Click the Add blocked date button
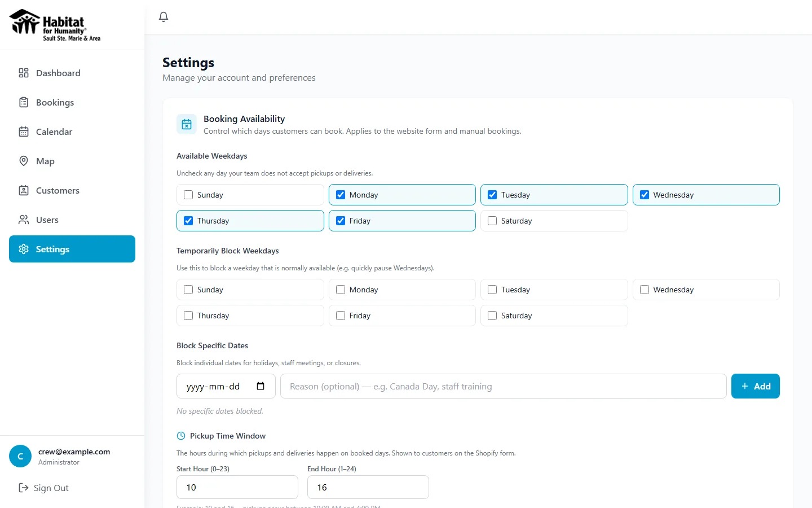 [756, 386]
